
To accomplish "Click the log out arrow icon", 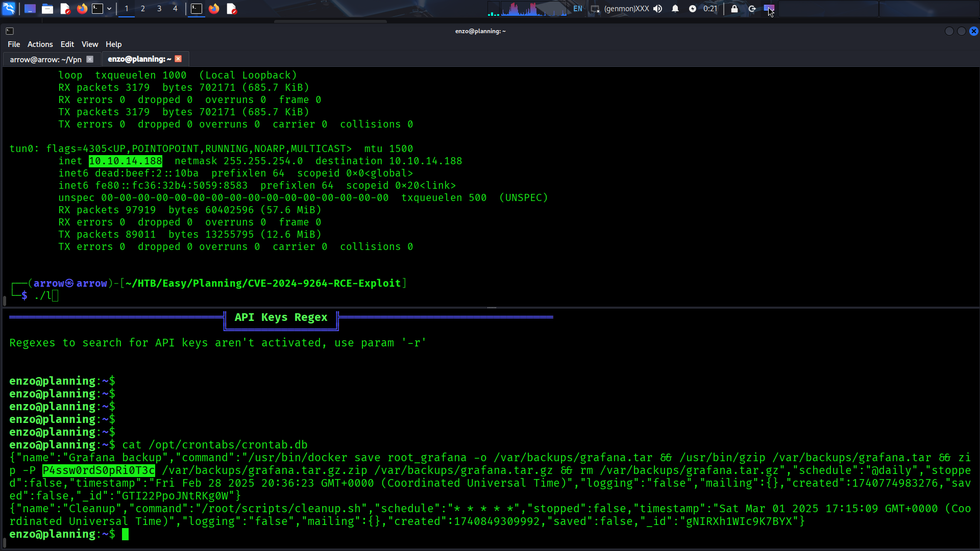I will tap(752, 9).
